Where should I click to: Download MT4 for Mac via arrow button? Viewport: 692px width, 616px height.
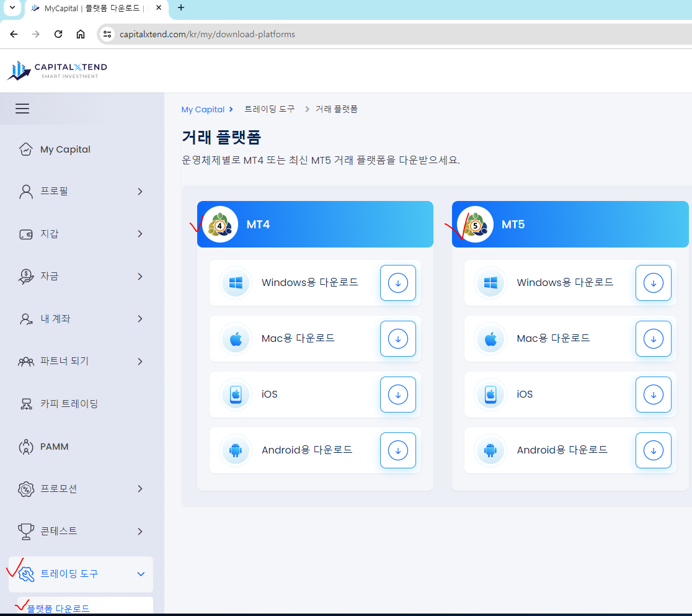pyautogui.click(x=397, y=339)
